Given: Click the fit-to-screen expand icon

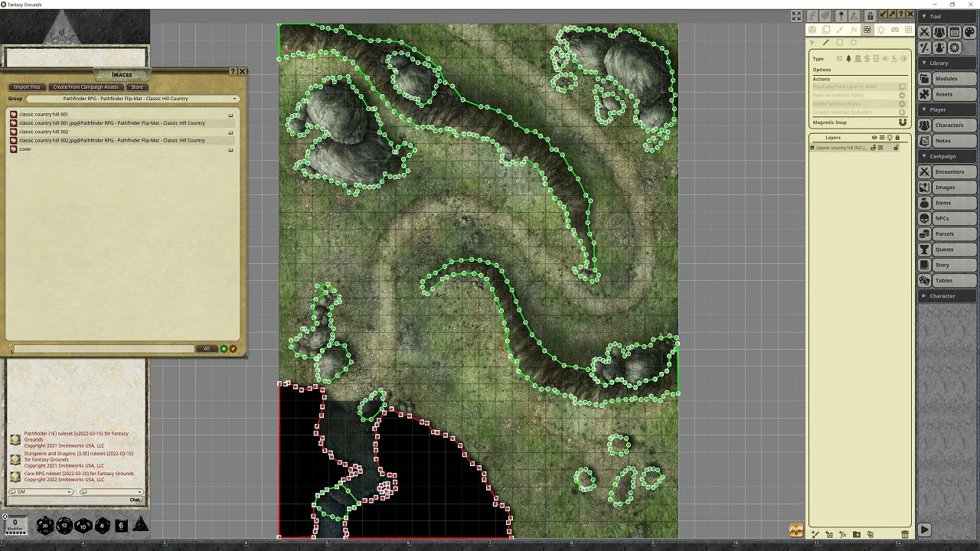Looking at the screenshot, I should (x=796, y=15).
